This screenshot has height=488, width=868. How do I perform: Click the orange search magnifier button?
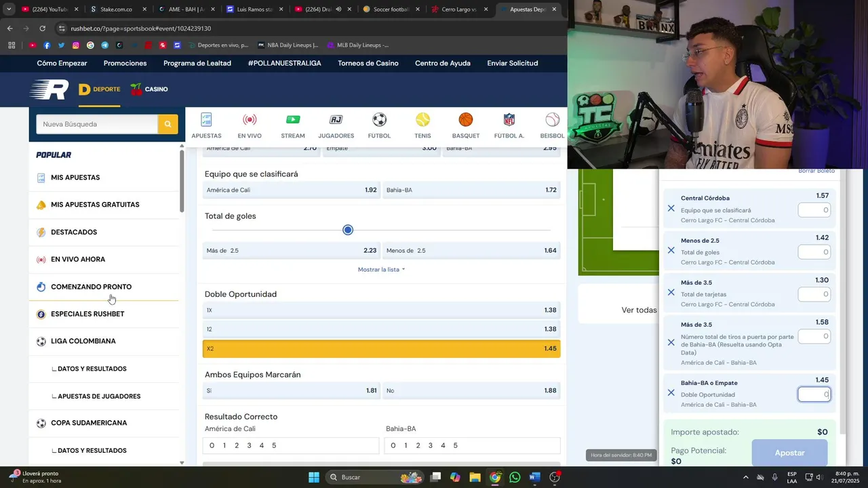coord(168,124)
